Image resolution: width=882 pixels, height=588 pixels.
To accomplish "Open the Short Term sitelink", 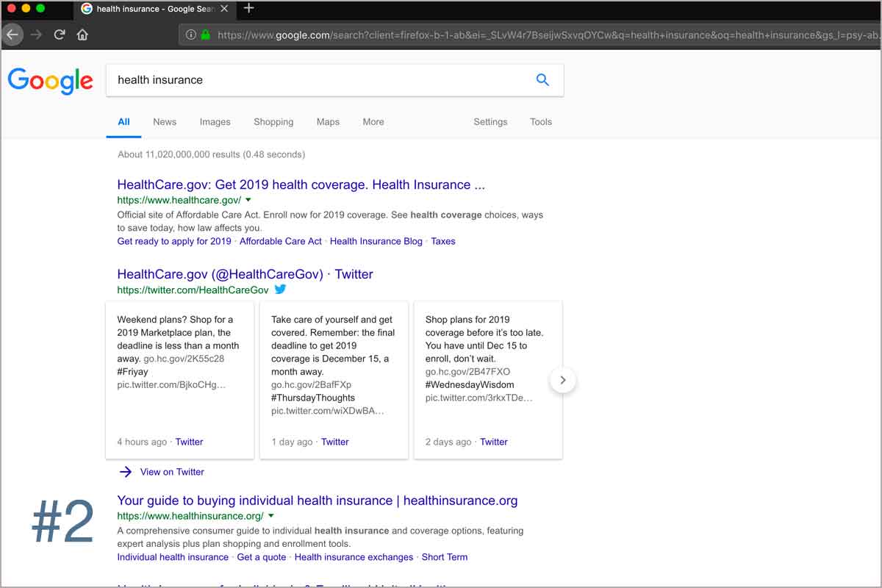I will (445, 557).
